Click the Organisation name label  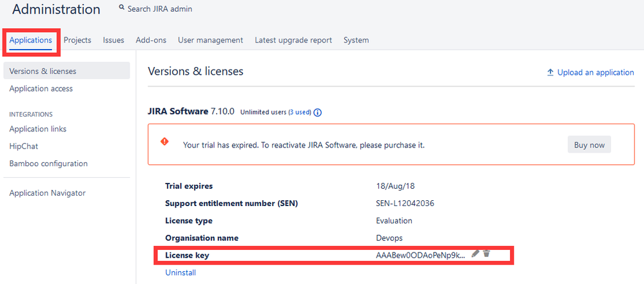[202, 238]
